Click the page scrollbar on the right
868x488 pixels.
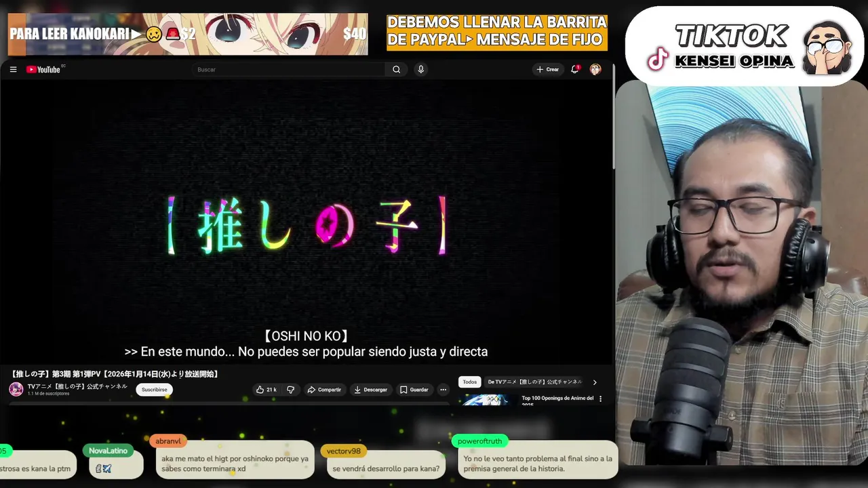pos(614,115)
